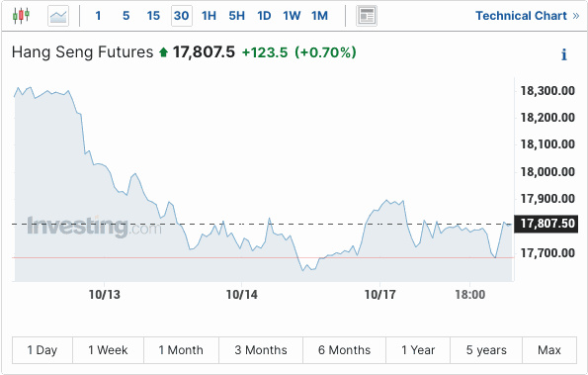Select the 5 minute interval
Viewport: 588px width, 375px height.
tap(126, 16)
